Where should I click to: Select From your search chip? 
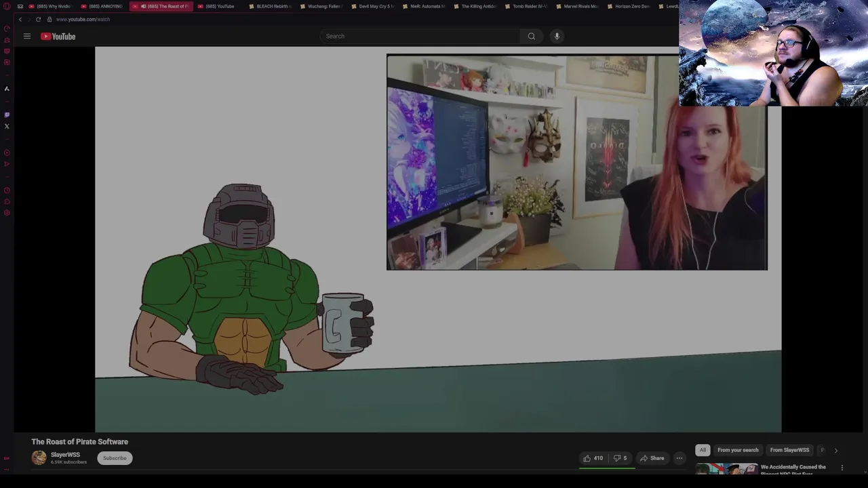[738, 450]
